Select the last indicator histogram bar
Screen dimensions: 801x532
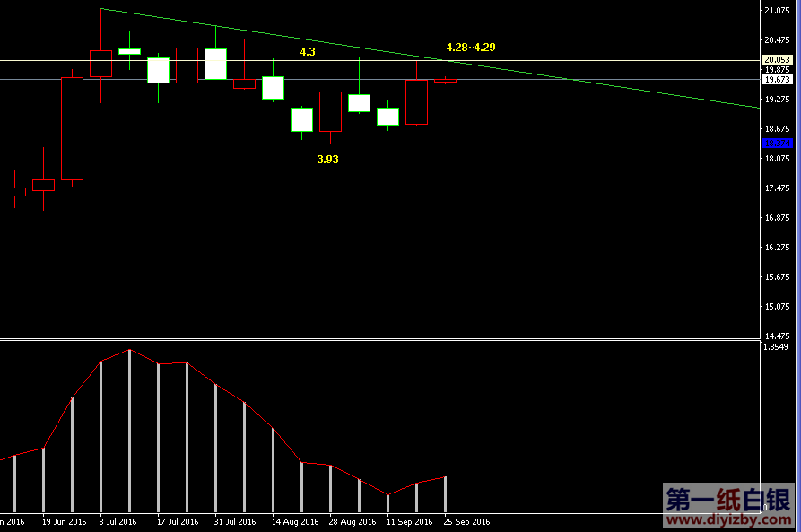click(445, 493)
